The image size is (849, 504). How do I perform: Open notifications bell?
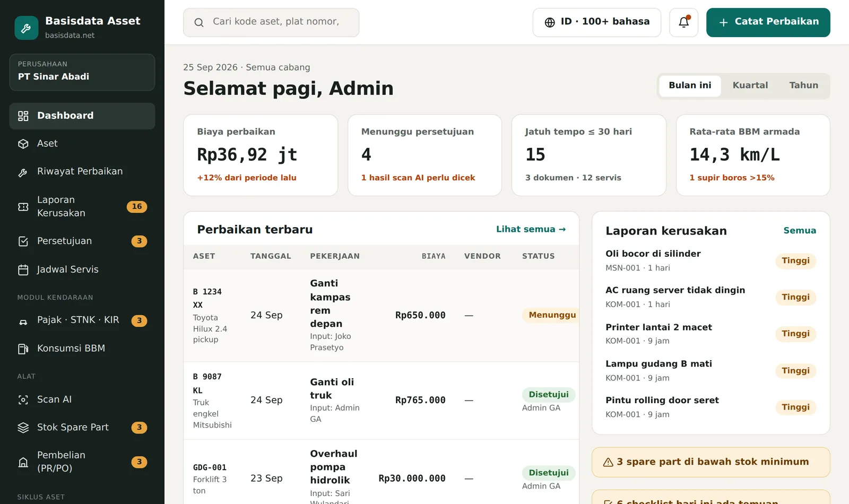[x=683, y=22]
